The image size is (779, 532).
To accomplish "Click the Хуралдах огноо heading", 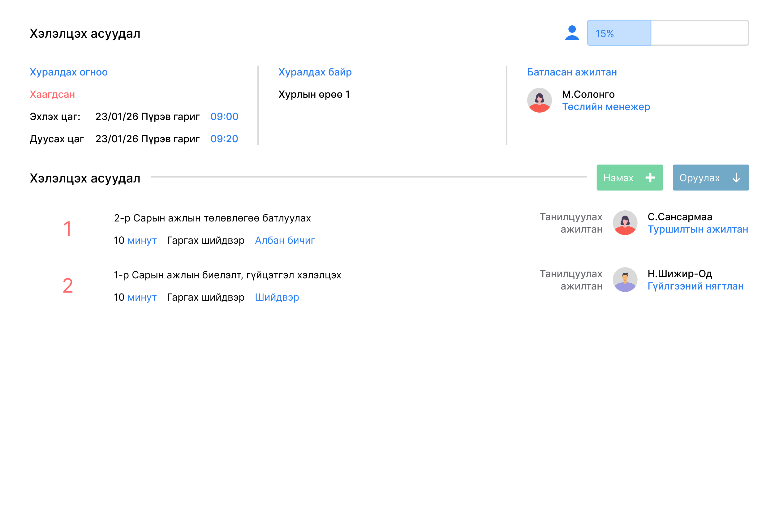I will (69, 72).
